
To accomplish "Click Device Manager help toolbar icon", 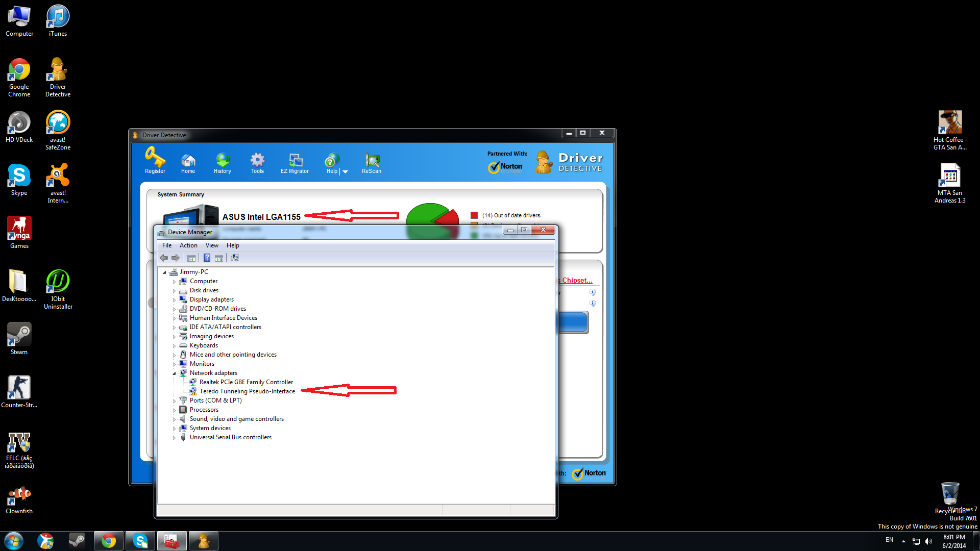I will pyautogui.click(x=207, y=258).
